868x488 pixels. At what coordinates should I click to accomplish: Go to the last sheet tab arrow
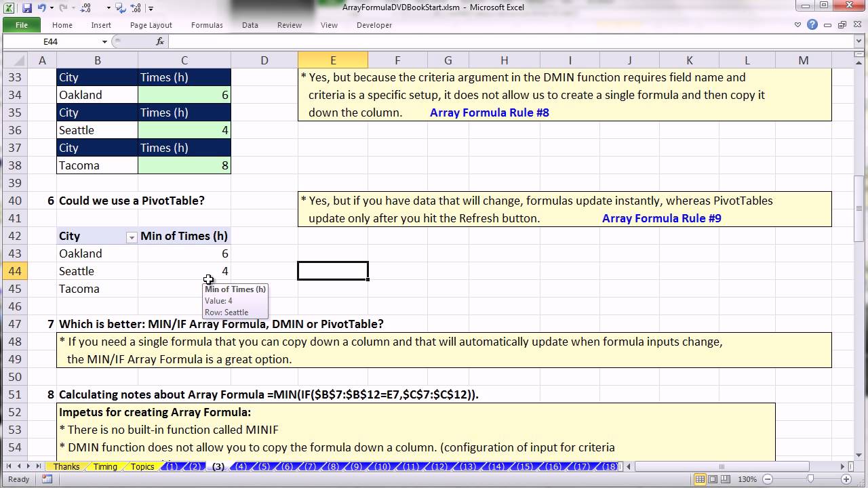(39, 466)
